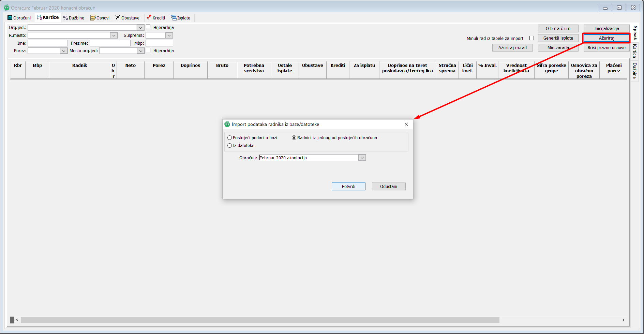This screenshot has width=644, height=334.
Task: Expand the R.mesto dropdown
Action: tap(114, 35)
